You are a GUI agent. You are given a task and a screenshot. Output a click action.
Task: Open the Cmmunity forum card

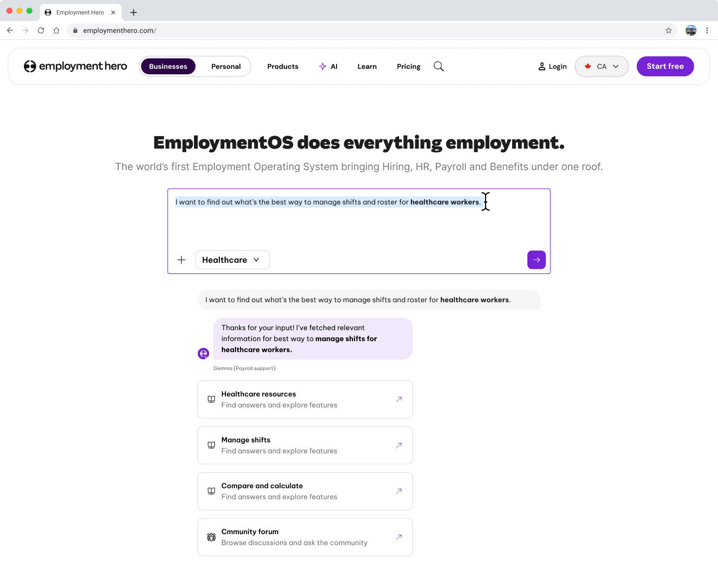[305, 537]
